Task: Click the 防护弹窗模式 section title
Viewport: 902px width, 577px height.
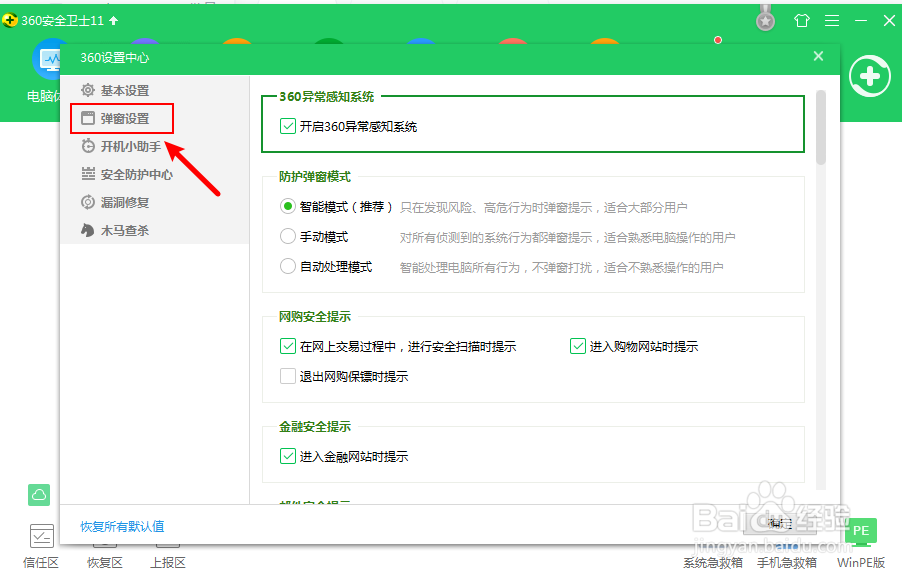Action: click(315, 177)
